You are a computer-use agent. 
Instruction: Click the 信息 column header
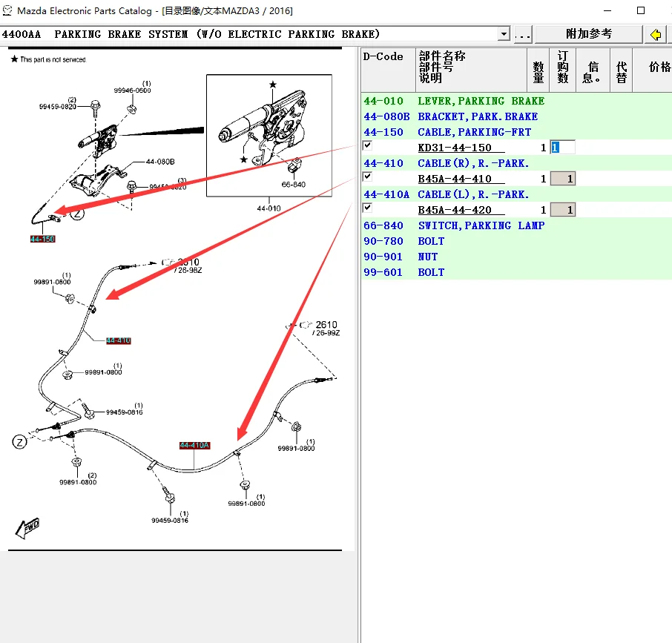593,70
